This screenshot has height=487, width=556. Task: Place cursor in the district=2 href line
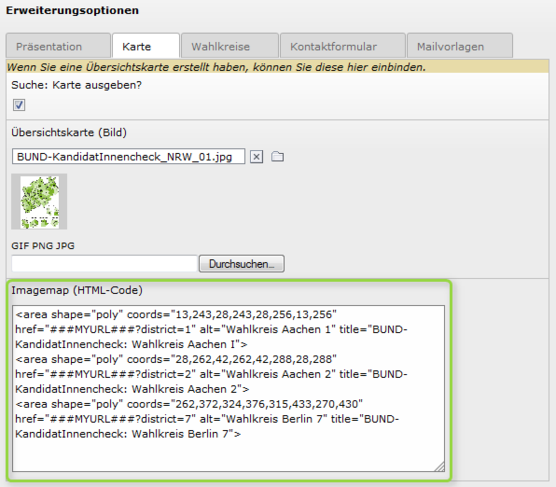point(211,374)
